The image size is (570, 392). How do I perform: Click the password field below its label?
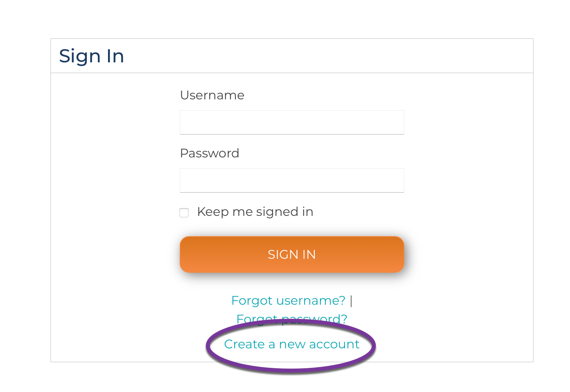click(x=292, y=180)
